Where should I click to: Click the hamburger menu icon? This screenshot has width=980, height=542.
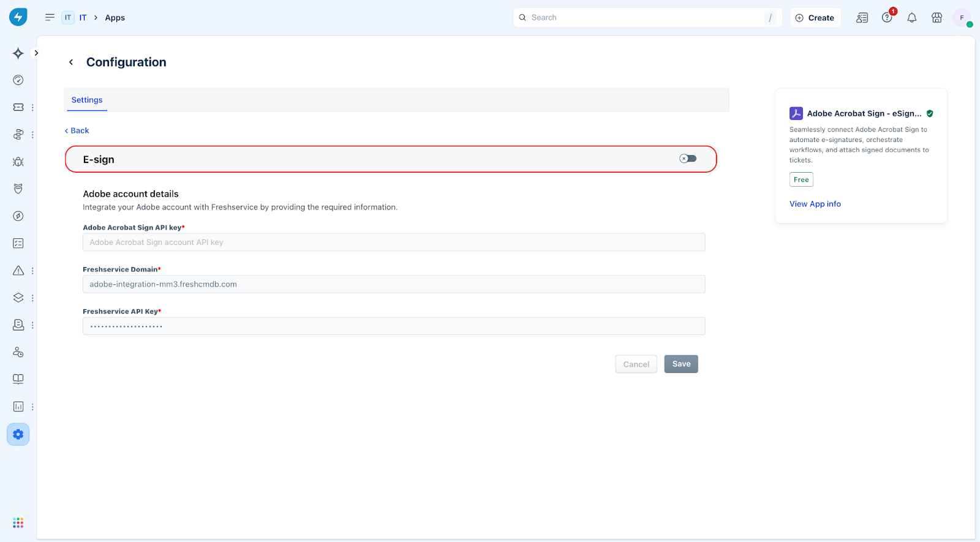pos(50,17)
